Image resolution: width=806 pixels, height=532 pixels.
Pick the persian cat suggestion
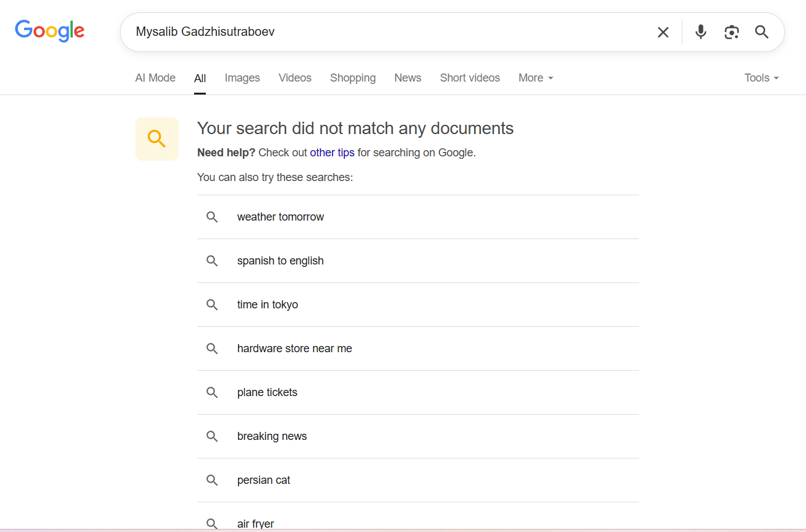[418, 480]
